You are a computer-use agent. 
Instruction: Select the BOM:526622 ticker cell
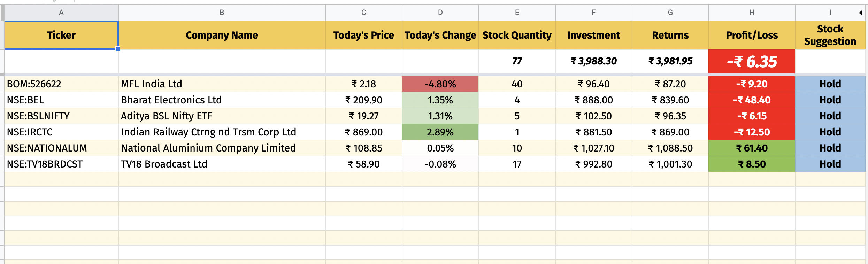(x=61, y=84)
